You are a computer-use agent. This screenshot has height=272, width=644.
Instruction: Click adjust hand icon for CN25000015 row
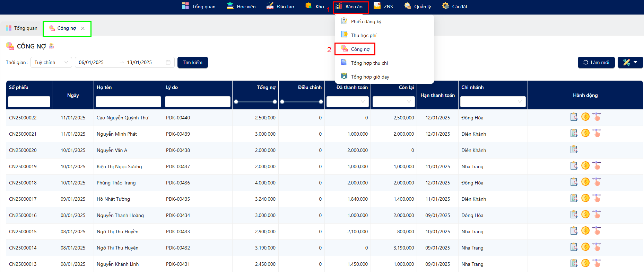[x=597, y=231]
